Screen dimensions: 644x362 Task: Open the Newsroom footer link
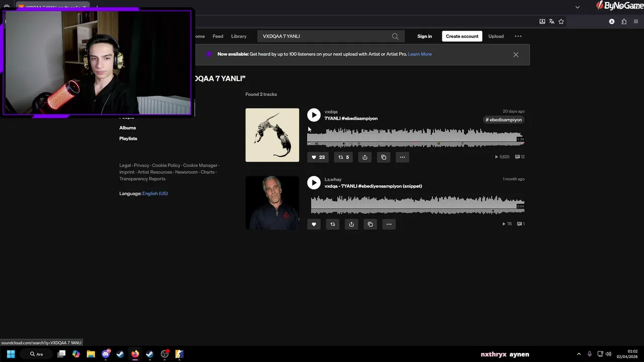click(x=186, y=172)
